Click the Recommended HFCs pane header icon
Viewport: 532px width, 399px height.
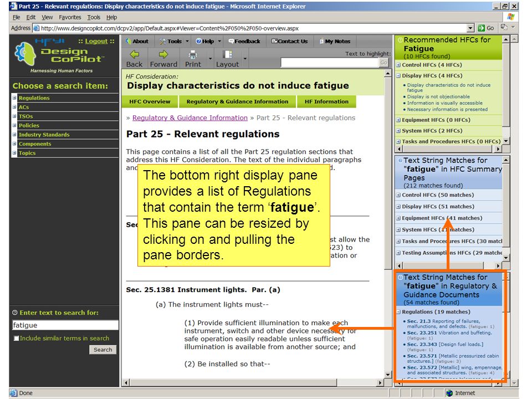click(400, 40)
